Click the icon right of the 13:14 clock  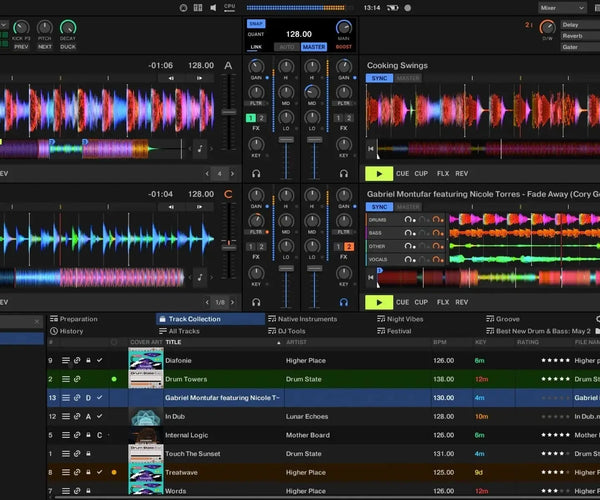pyautogui.click(x=393, y=7)
